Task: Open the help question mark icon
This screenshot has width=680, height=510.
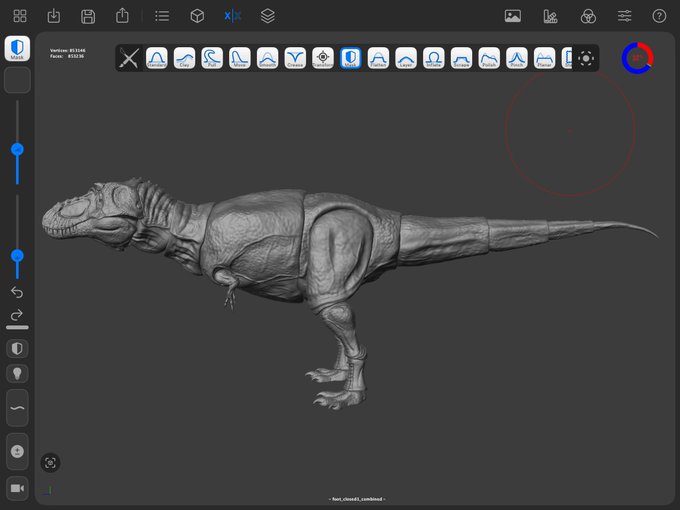Action: click(x=659, y=16)
